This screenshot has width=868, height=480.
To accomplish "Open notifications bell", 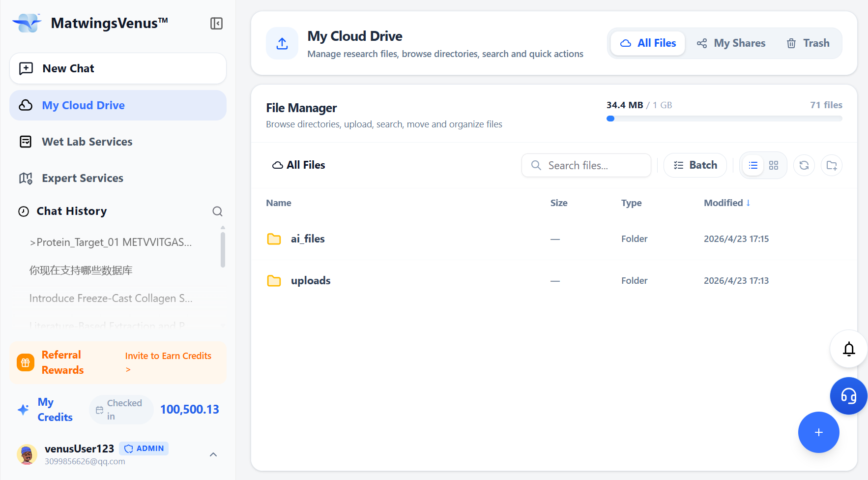I will pyautogui.click(x=849, y=349).
